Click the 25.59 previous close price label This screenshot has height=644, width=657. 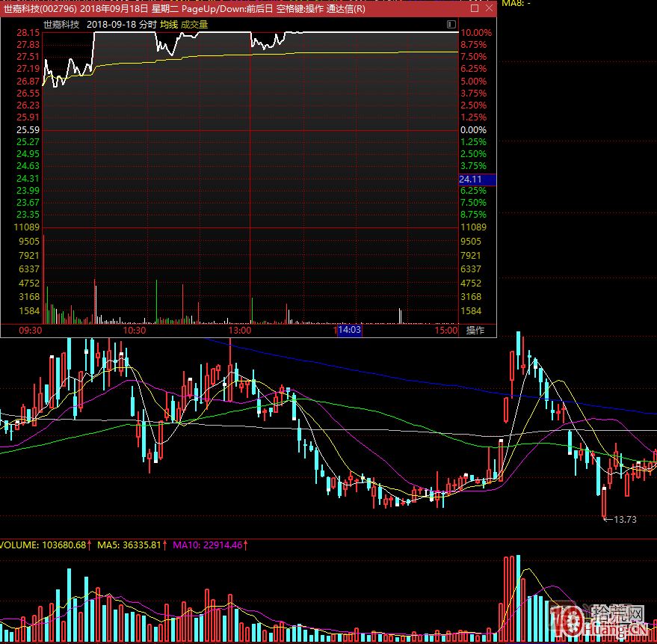(28, 129)
